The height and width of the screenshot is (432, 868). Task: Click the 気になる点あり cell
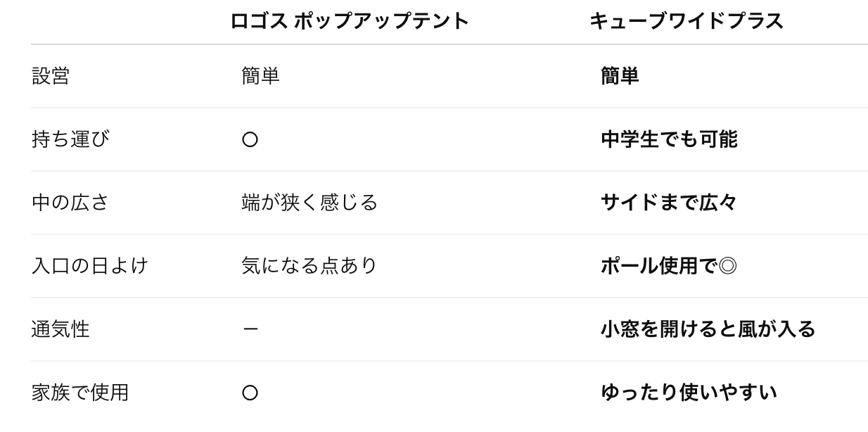pyautogui.click(x=309, y=266)
